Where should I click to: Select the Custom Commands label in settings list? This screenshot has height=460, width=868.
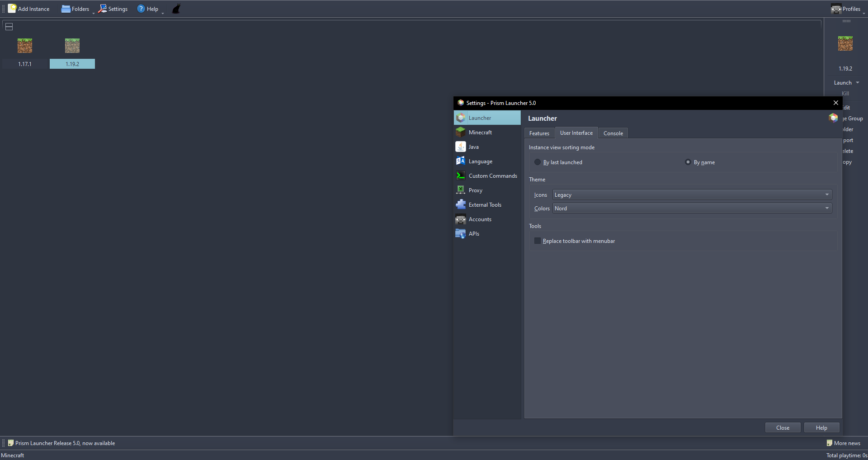point(493,175)
